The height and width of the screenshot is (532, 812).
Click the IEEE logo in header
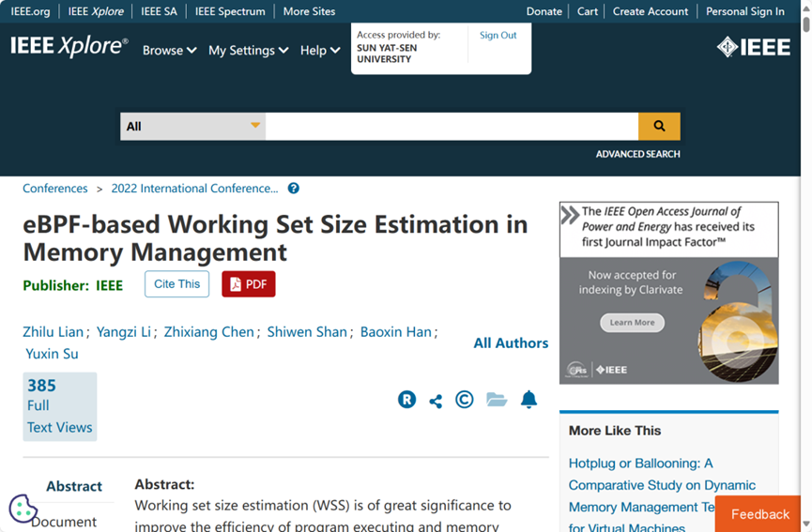(754, 48)
